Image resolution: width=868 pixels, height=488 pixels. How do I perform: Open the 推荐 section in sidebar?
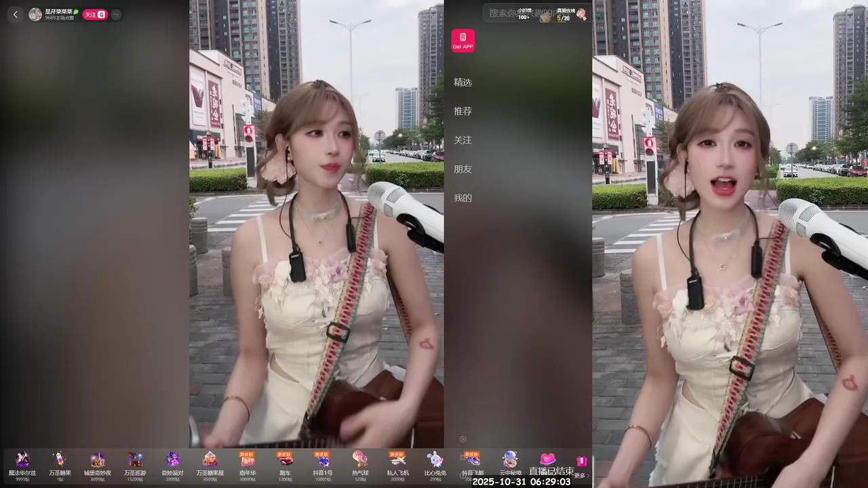pyautogui.click(x=462, y=111)
